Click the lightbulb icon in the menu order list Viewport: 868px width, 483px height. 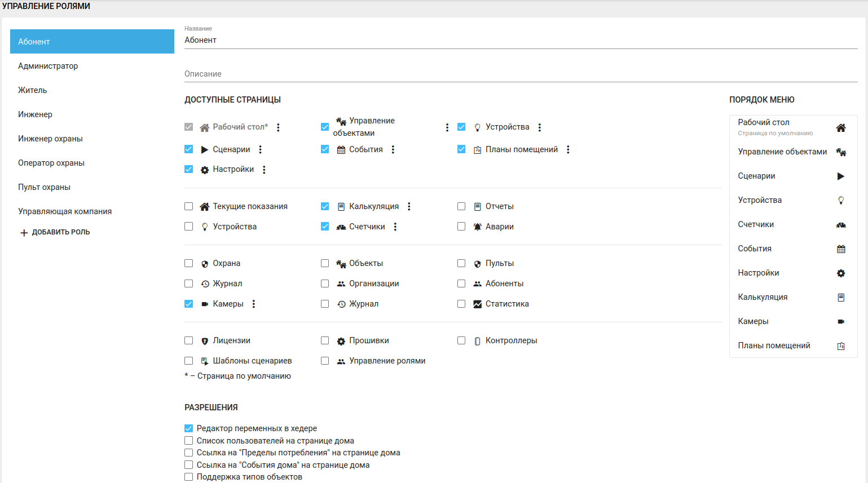840,201
